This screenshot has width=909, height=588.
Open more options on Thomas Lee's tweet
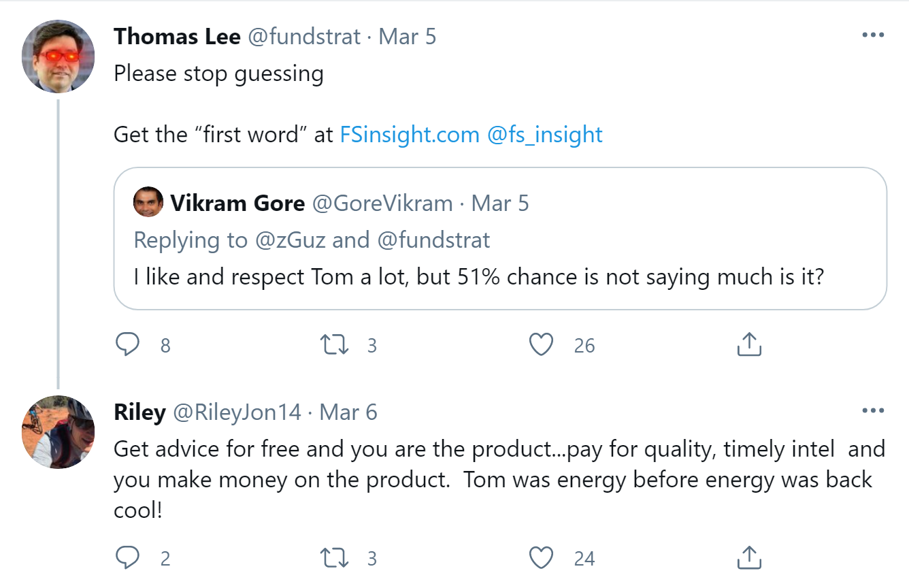click(872, 35)
